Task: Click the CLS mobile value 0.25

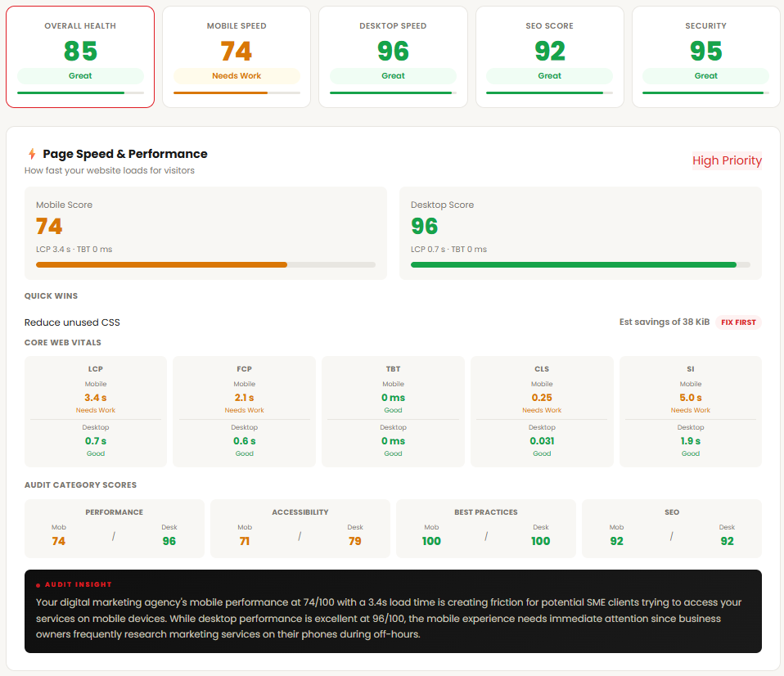Action: [542, 398]
